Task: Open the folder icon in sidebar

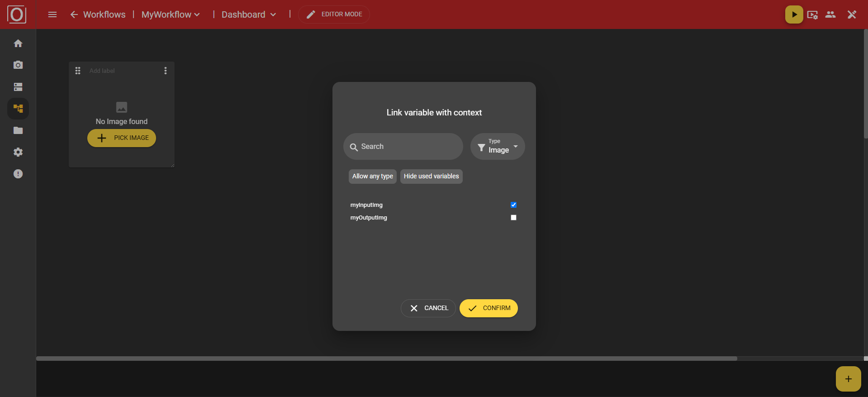Action: point(18,130)
